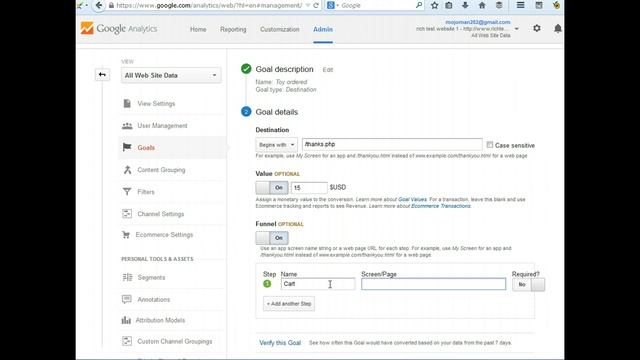Toggle the Value switch off
Screen dimensions: 640x360
pyautogui.click(x=272, y=188)
